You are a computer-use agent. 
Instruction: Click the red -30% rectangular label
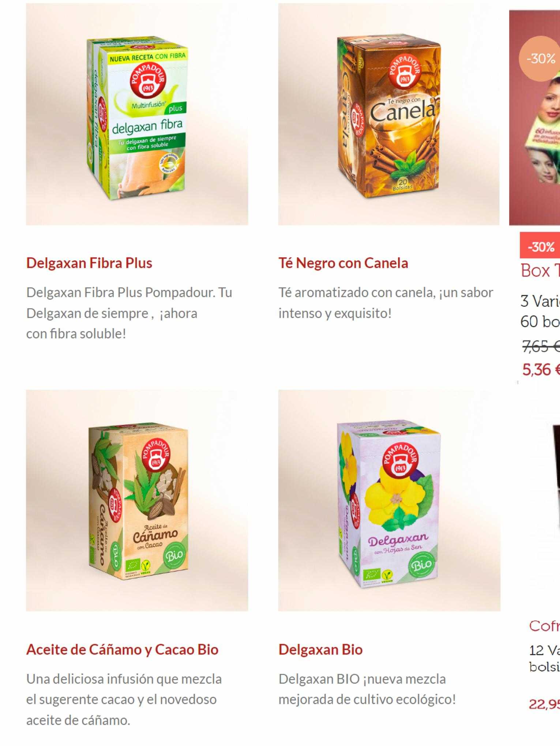tap(540, 247)
